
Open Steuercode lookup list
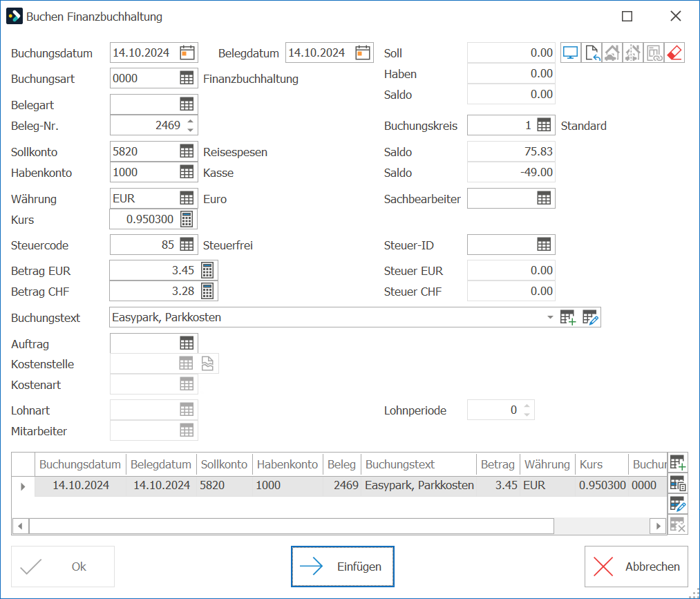point(187,245)
